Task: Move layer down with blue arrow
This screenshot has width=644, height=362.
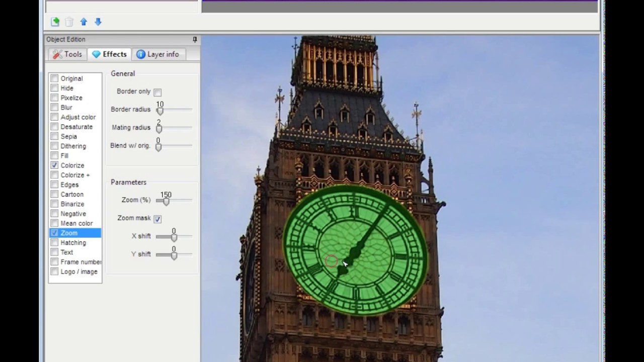Action: [x=98, y=22]
